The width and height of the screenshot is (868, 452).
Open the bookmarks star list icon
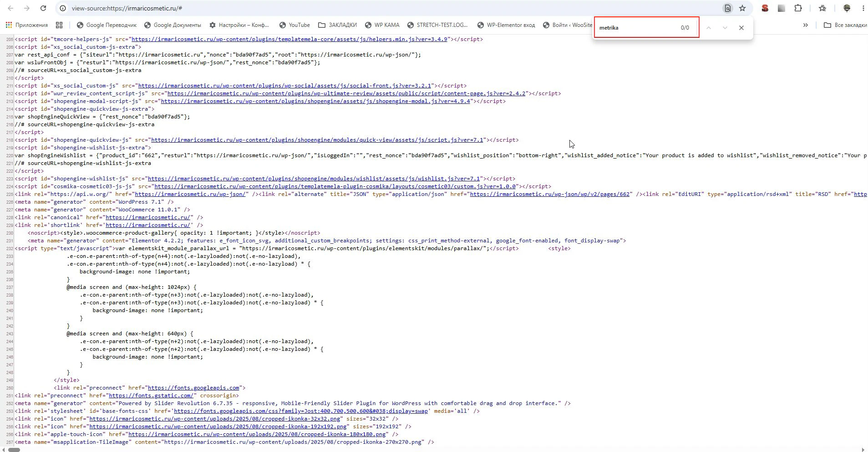coord(822,8)
